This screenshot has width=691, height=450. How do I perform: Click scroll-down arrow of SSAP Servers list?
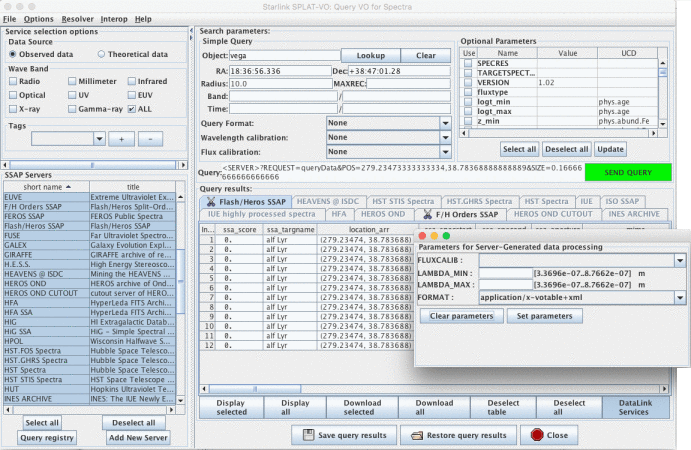click(x=180, y=400)
